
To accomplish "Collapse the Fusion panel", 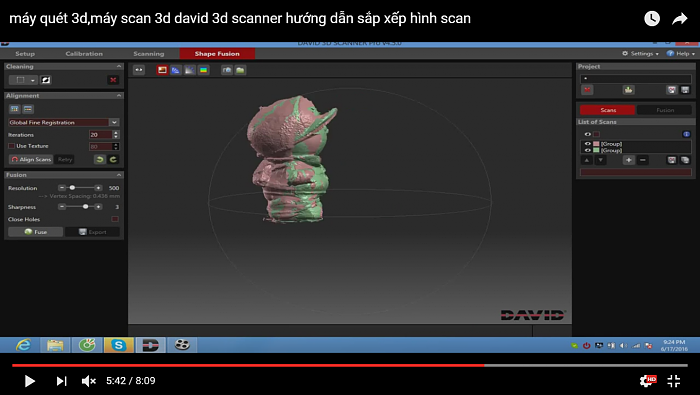I will point(119,175).
